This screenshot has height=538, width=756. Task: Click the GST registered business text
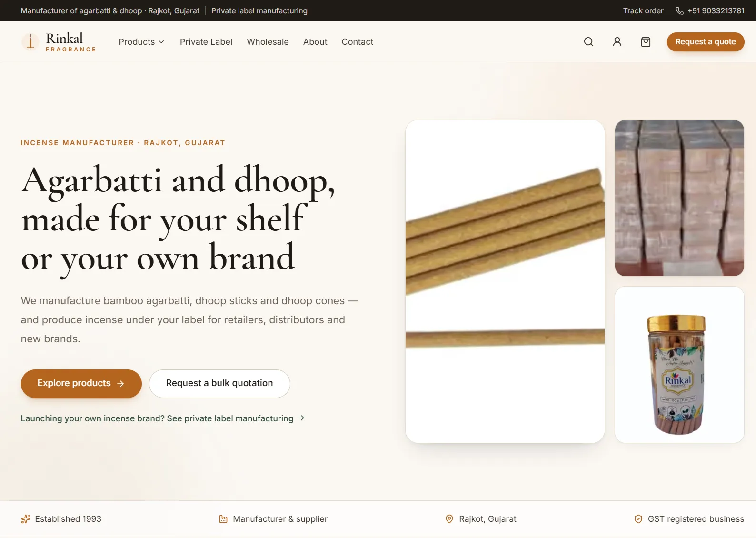(x=696, y=519)
